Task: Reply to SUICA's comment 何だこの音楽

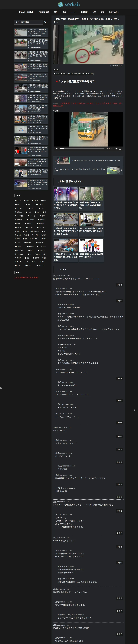Action: pos(120,437)
